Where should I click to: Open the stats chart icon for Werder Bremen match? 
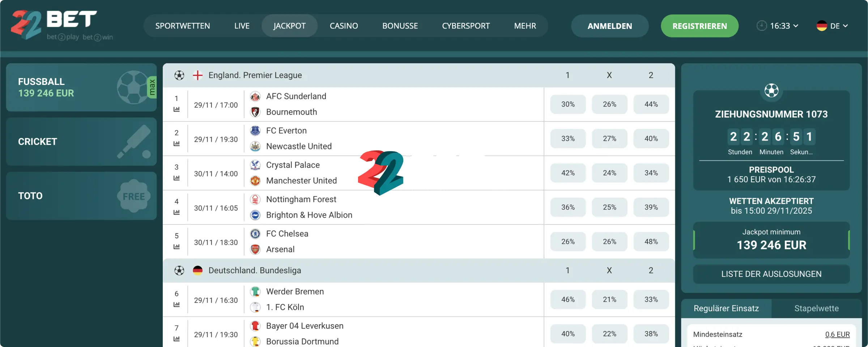[x=176, y=304]
